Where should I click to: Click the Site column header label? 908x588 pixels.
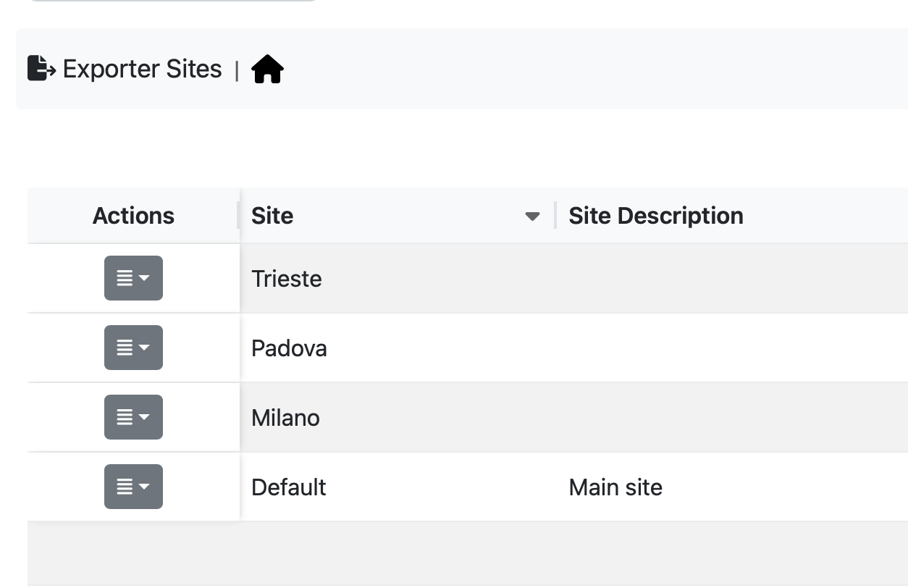(x=272, y=215)
